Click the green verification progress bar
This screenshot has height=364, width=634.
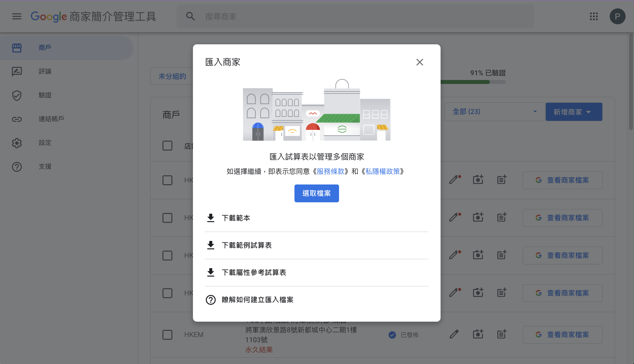[473, 82]
